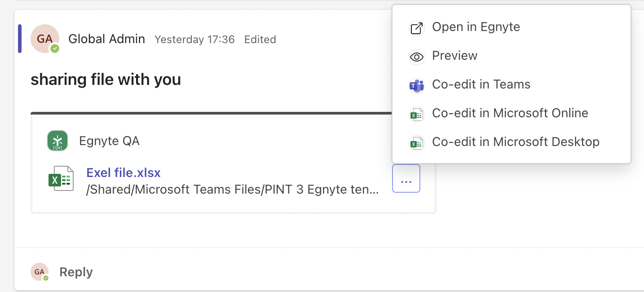Viewport: 644px width, 292px height.
Task: Click the large Global Admin avatar
Action: click(45, 39)
